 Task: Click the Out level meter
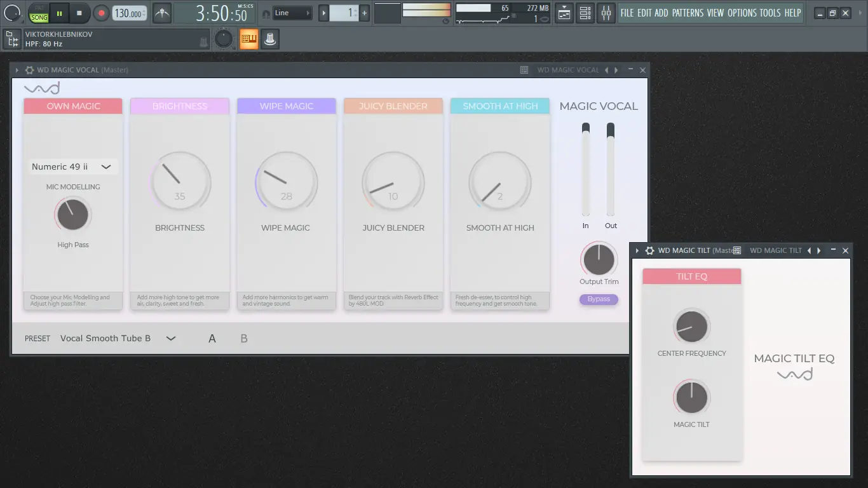click(611, 170)
